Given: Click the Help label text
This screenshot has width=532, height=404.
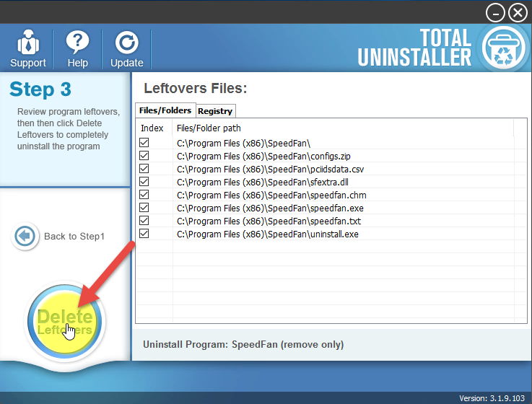Looking at the screenshot, I should 78,63.
